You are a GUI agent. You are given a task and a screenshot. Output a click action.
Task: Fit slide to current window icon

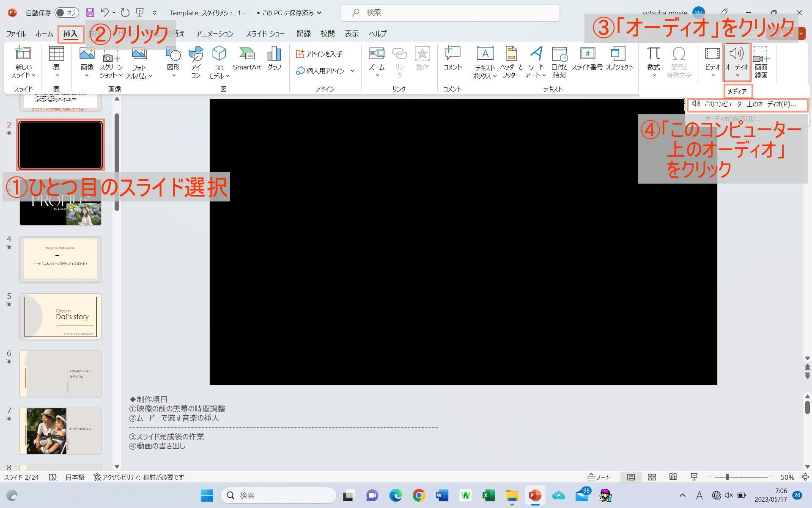tap(805, 477)
